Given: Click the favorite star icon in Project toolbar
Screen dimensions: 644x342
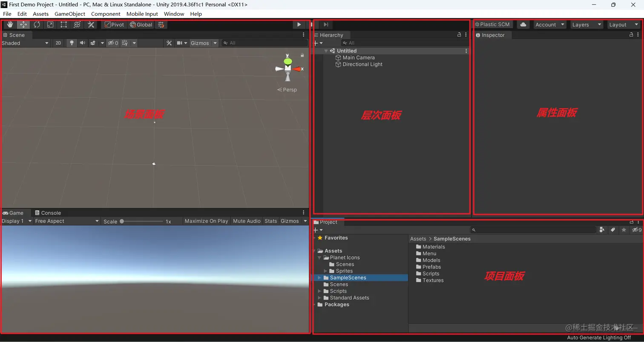Looking at the screenshot, I should [624, 230].
